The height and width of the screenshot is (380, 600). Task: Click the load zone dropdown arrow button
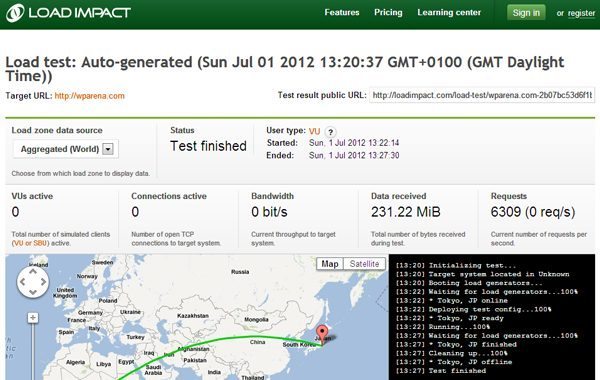108,149
